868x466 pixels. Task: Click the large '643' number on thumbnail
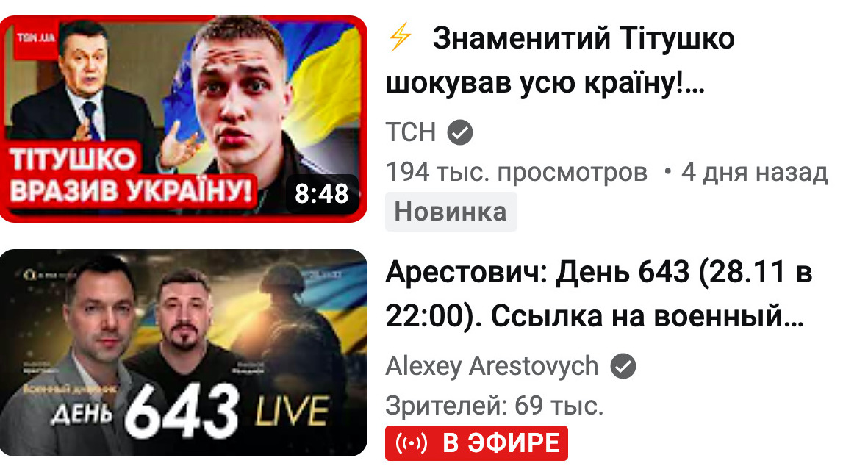click(x=183, y=411)
